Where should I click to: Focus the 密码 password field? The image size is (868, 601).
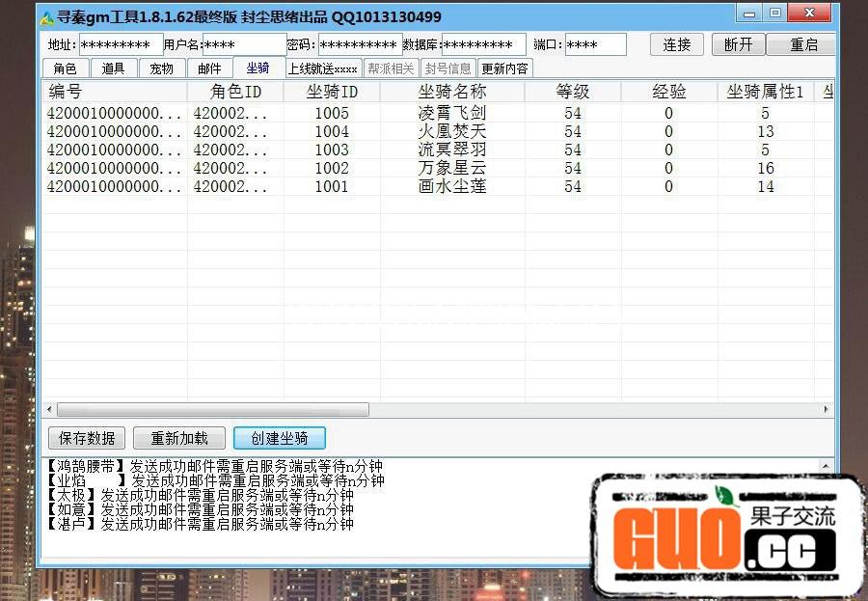(x=360, y=44)
